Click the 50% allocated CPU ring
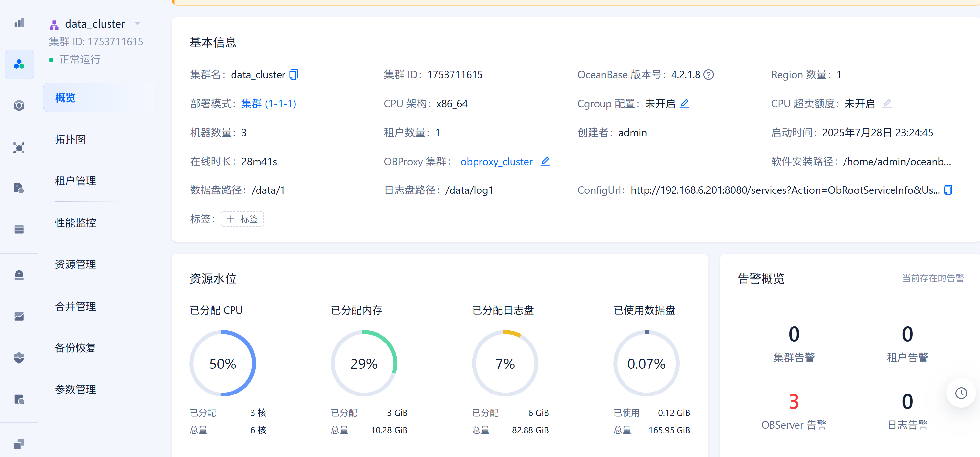This screenshot has height=457, width=980. [x=223, y=363]
